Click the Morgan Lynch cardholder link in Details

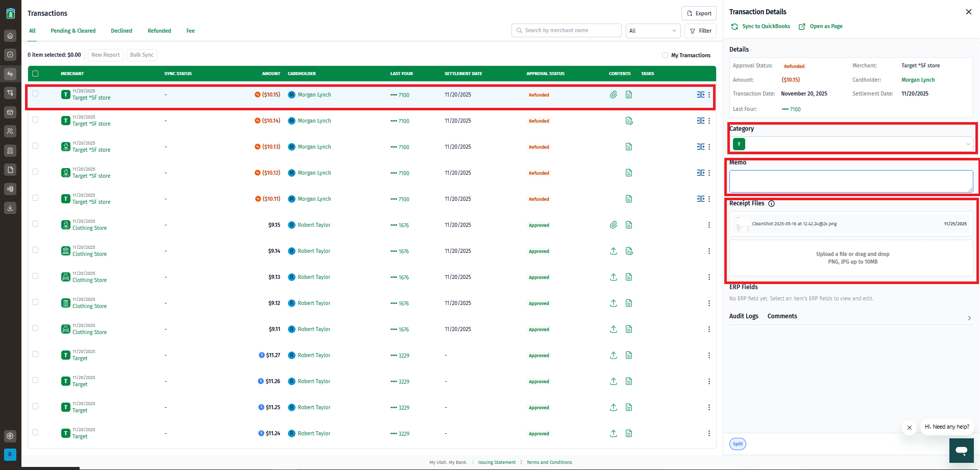(x=918, y=80)
